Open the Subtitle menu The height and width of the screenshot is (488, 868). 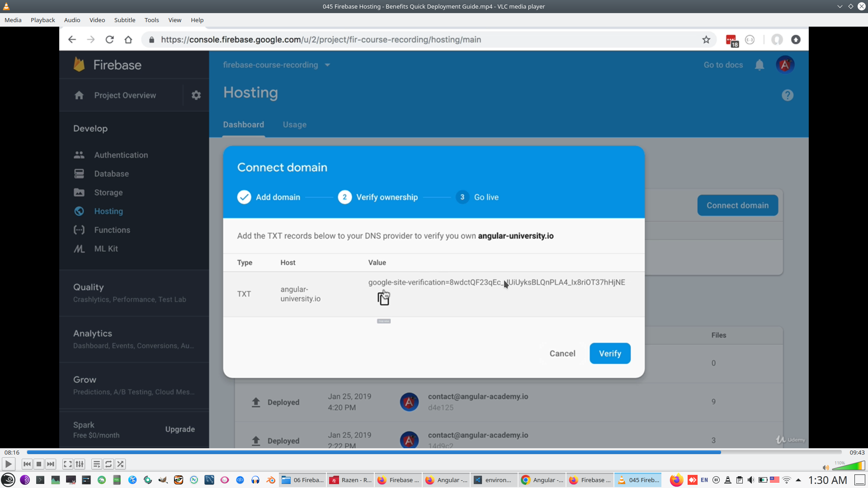point(124,20)
